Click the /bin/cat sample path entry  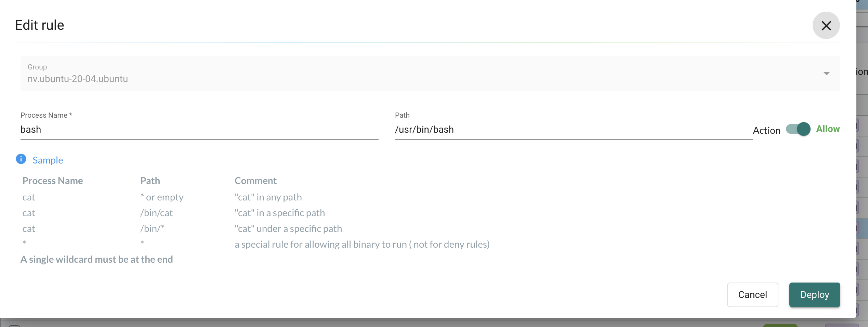pos(156,213)
